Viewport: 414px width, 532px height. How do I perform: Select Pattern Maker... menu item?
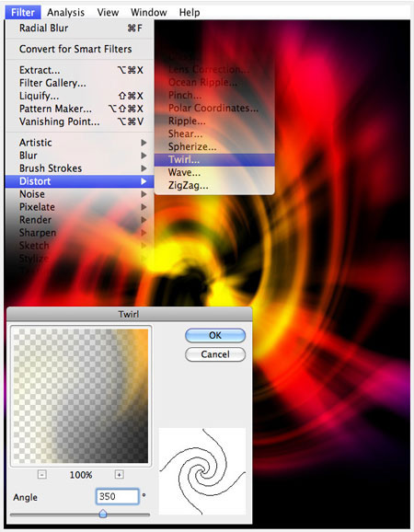pos(80,109)
